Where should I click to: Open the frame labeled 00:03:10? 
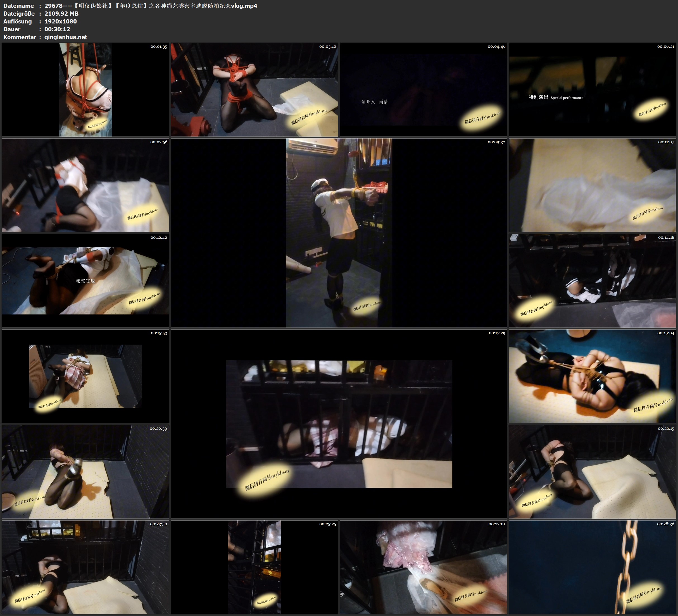tap(254, 89)
